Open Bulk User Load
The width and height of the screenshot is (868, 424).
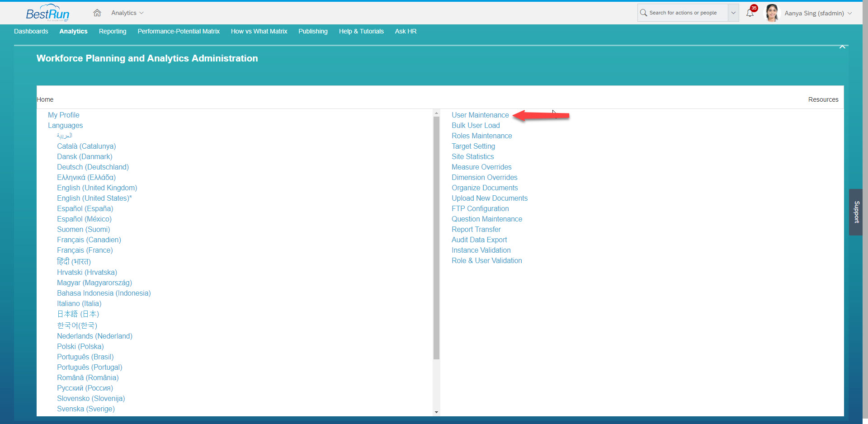(476, 125)
